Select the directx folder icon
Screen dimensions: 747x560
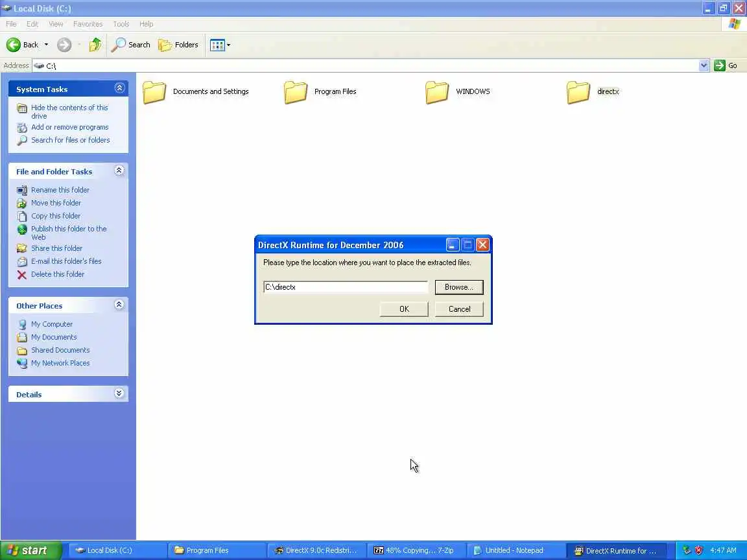[578, 92]
